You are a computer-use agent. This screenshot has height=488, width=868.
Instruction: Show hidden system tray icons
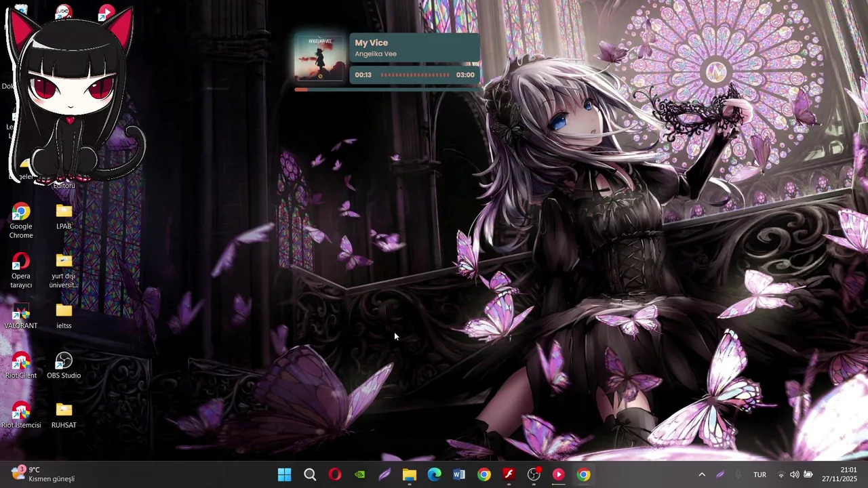tap(702, 474)
